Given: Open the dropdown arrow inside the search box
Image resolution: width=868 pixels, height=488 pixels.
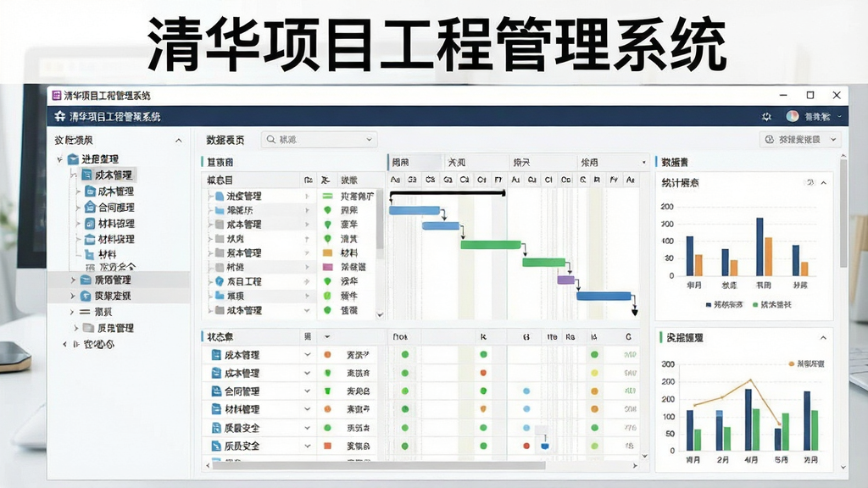Looking at the screenshot, I should click(370, 140).
